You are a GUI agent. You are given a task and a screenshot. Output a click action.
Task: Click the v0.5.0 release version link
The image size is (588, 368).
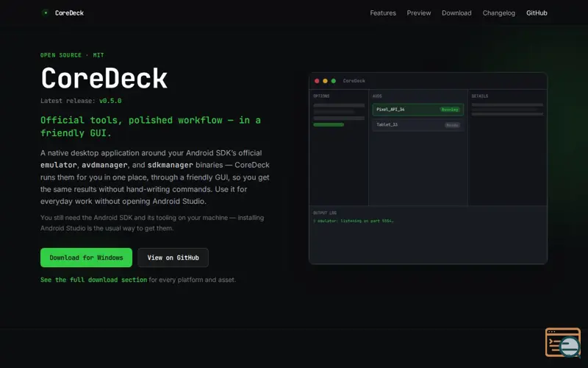tap(110, 101)
